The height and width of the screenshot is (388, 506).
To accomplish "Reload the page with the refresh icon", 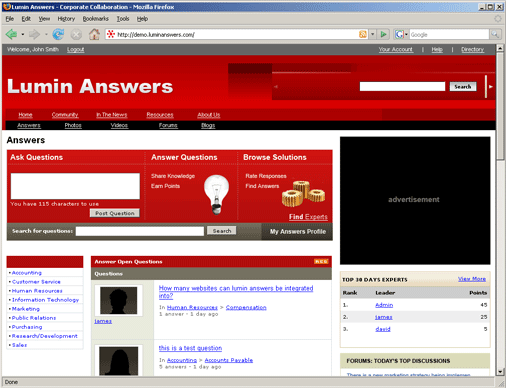I will click(x=58, y=34).
